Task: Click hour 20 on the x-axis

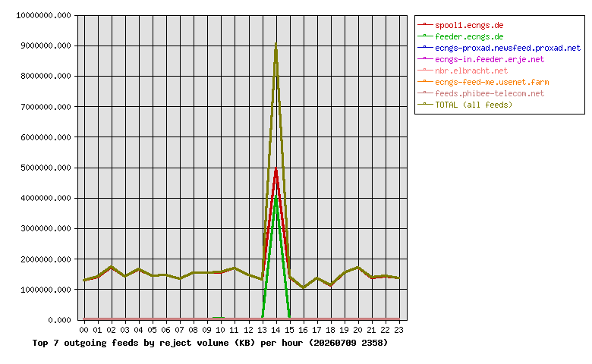Action: click(357, 330)
